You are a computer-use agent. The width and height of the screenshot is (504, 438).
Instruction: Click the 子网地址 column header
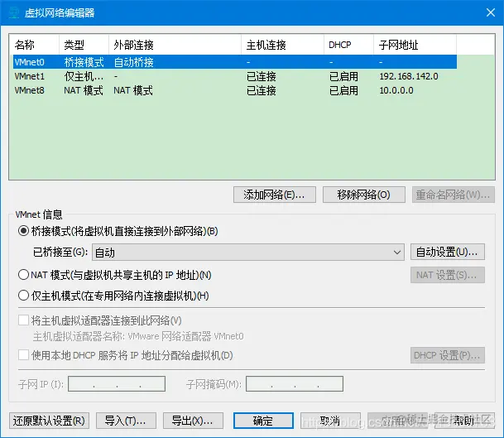click(x=415, y=45)
